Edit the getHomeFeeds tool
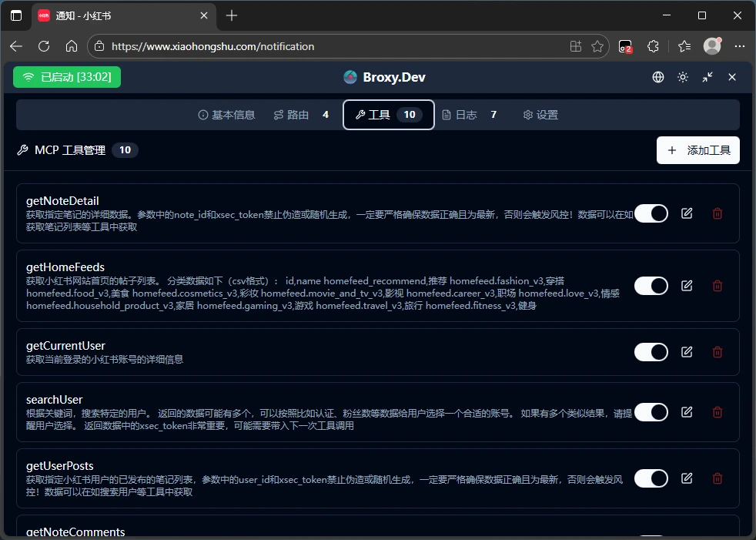Viewport: 756px width, 540px height. coord(687,286)
